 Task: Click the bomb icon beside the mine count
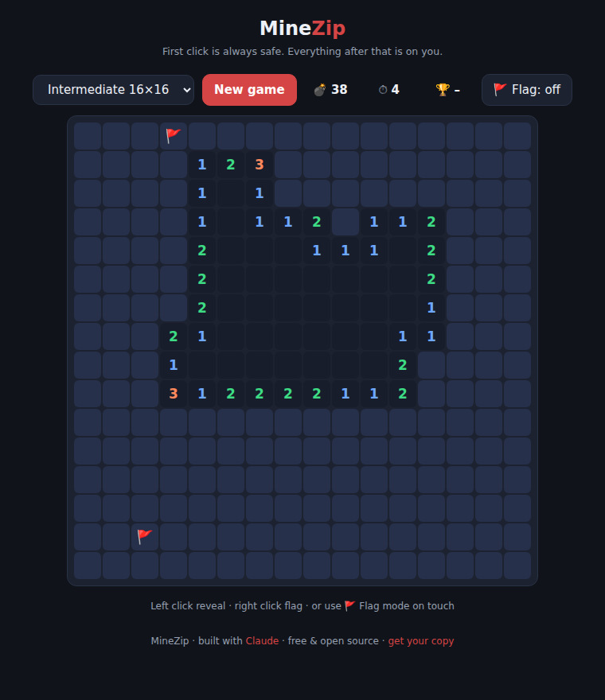tap(319, 90)
